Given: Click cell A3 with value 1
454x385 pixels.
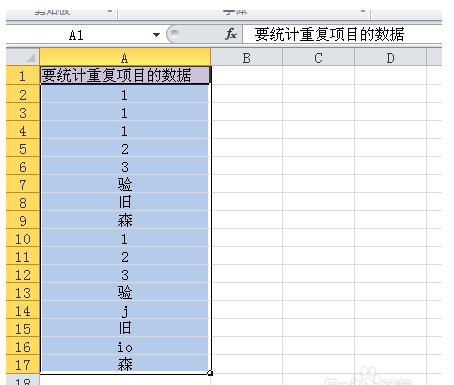Looking at the screenshot, I should click(x=125, y=112).
